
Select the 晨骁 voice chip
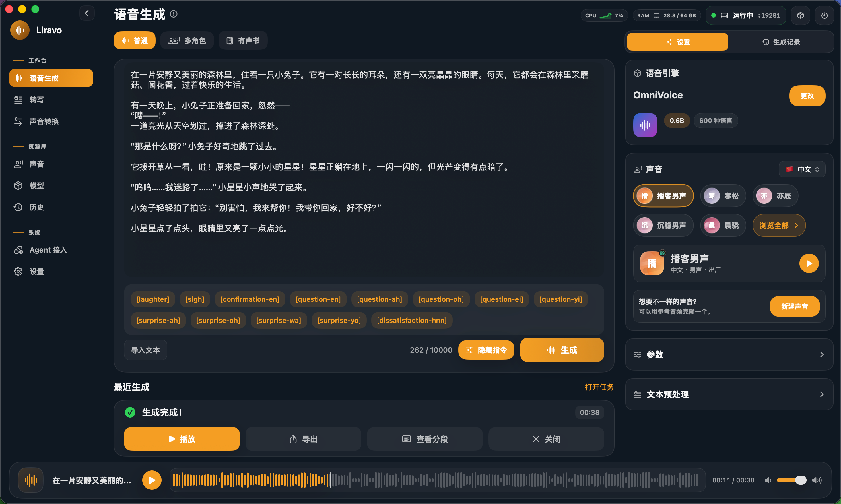723,225
